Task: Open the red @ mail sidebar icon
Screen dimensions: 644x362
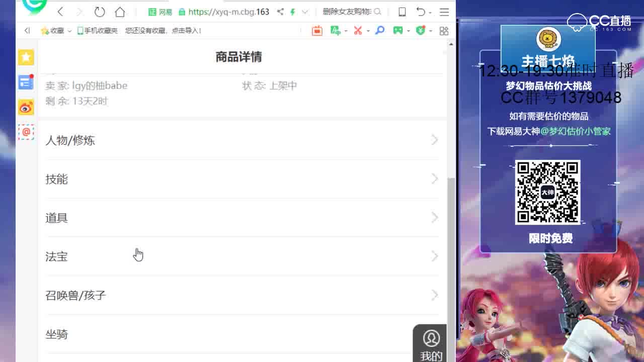Action: coord(26,132)
